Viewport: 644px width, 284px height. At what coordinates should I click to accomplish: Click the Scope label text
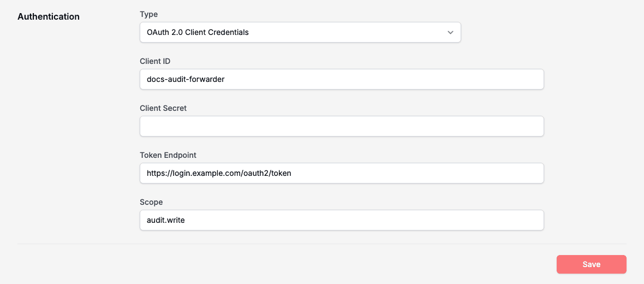pos(152,202)
